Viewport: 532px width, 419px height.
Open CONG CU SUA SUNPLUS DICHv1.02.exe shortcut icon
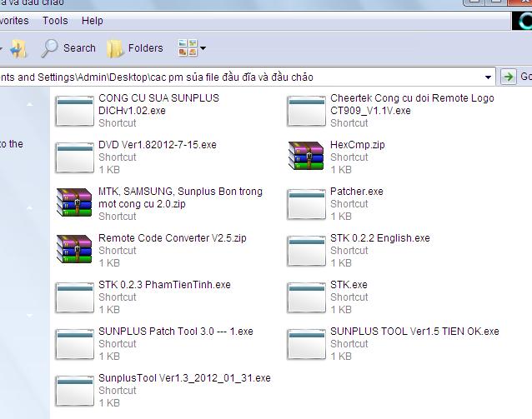click(x=75, y=111)
